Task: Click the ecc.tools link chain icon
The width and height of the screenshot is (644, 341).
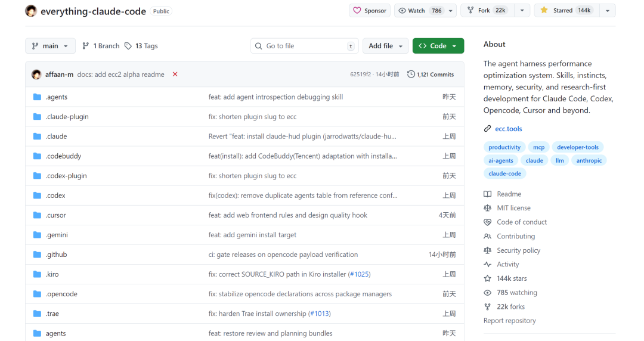Action: tap(488, 129)
